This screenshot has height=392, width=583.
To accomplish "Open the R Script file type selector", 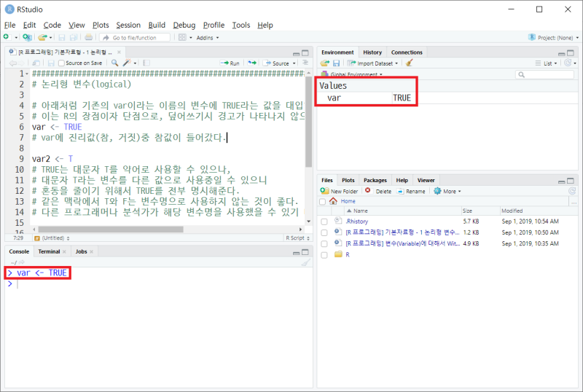I will point(297,238).
